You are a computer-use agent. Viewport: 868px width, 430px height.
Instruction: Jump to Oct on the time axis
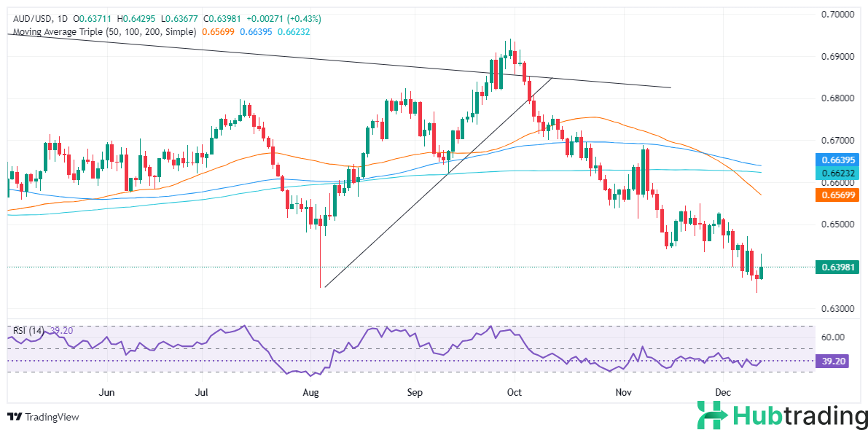point(515,392)
